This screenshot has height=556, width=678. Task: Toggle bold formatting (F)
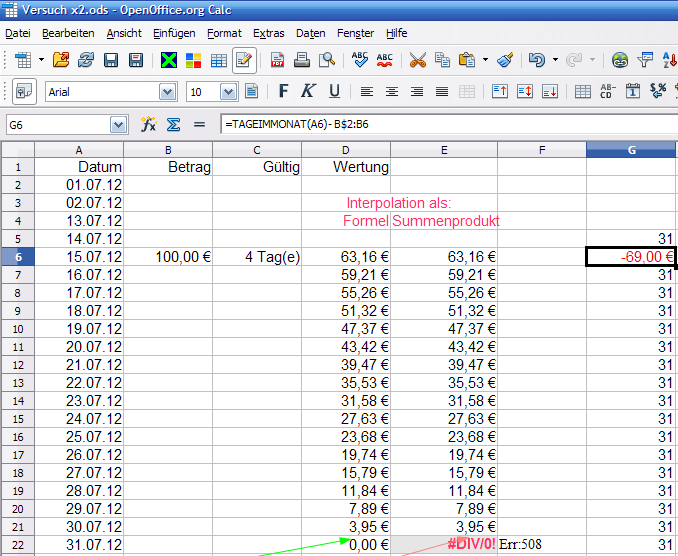point(283,92)
